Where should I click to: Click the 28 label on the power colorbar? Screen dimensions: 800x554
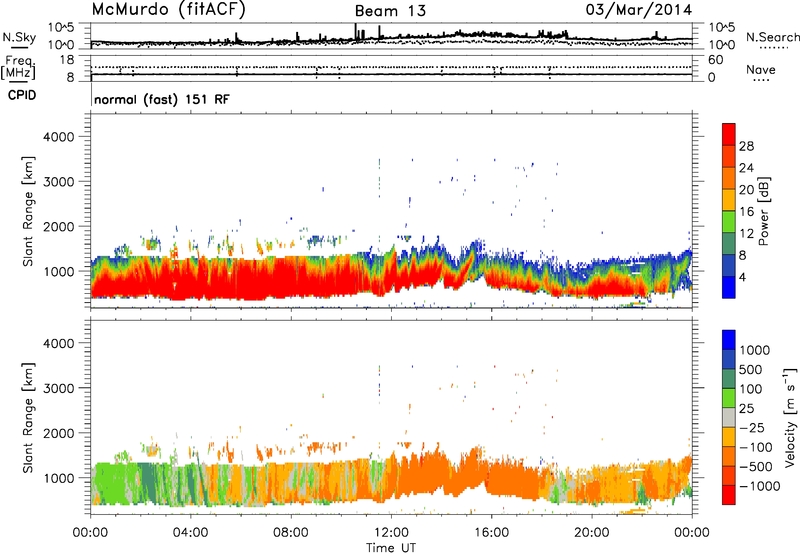[746, 146]
